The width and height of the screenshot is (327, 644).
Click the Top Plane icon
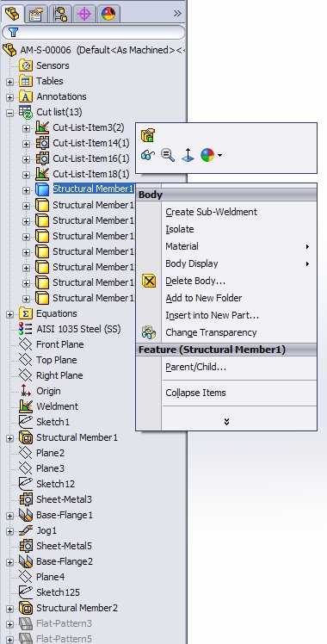point(26,360)
